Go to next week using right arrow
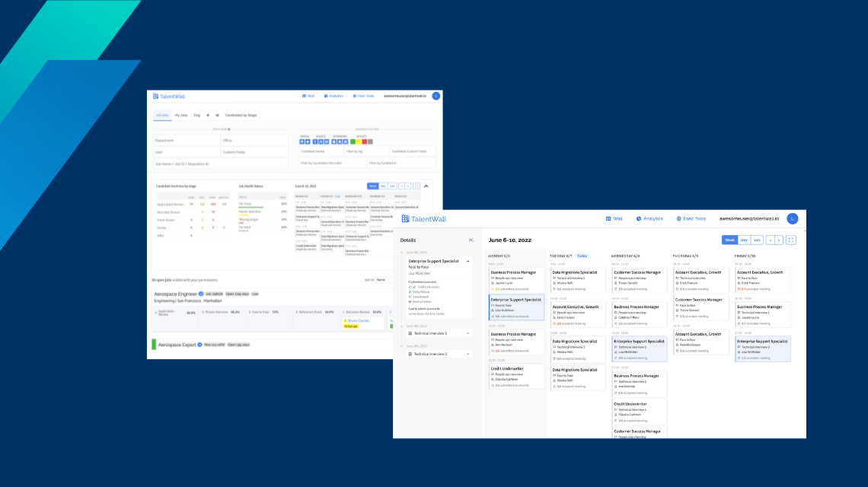The width and height of the screenshot is (868, 487). 779,240
